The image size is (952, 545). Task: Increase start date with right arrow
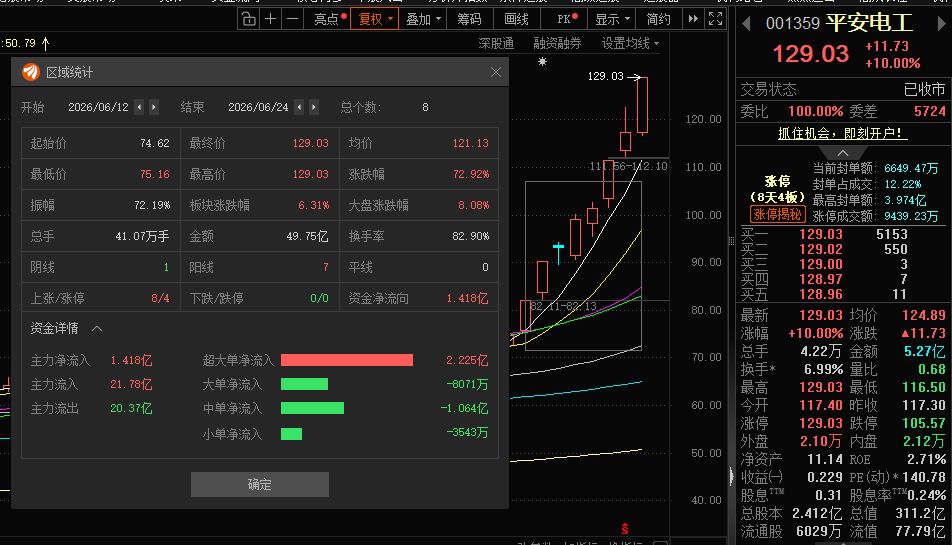154,107
